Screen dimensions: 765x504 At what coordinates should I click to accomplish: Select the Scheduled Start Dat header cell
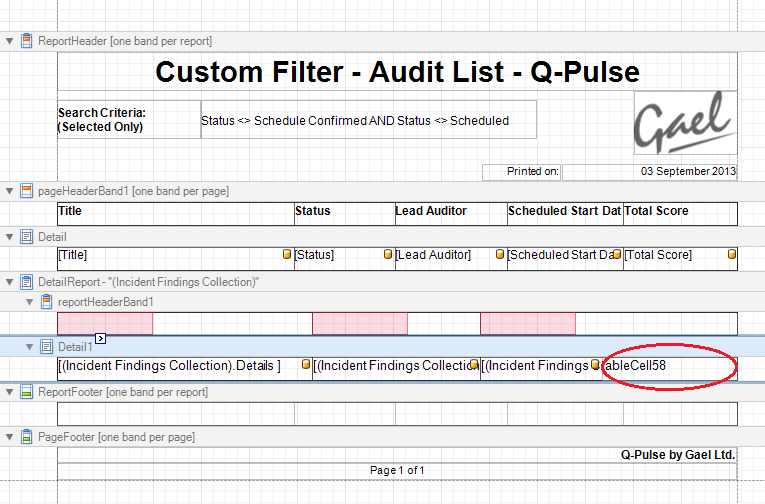click(x=565, y=214)
